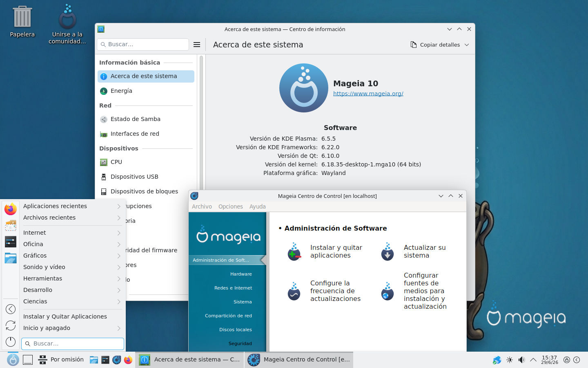The width and height of the screenshot is (588, 368).
Task: Open the Ayuda menu in Mageia Control Center
Action: [257, 206]
